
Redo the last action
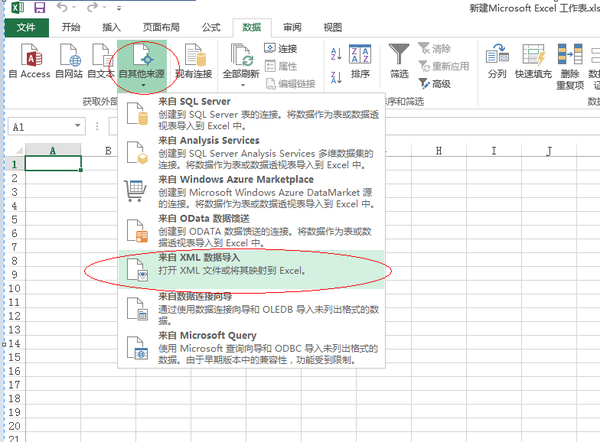(93, 7)
